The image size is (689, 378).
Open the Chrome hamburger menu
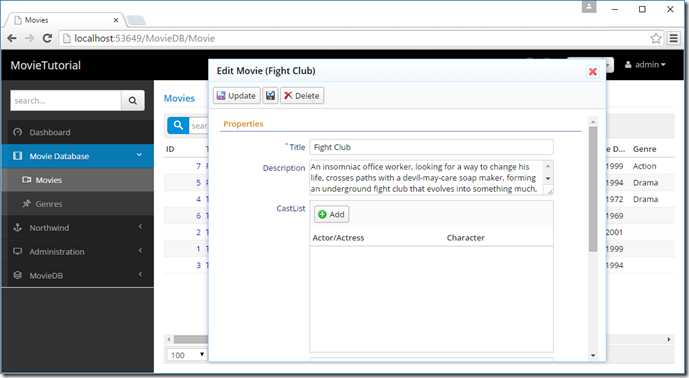tap(673, 38)
